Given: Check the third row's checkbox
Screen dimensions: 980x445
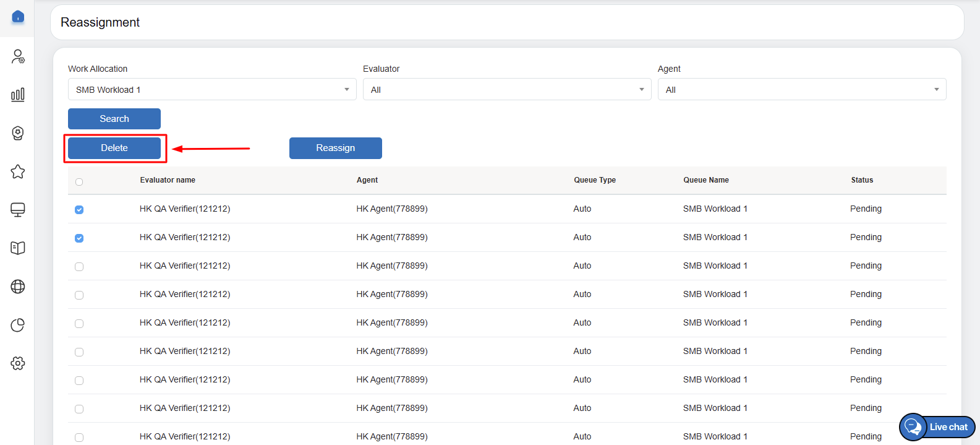Looking at the screenshot, I should (79, 267).
